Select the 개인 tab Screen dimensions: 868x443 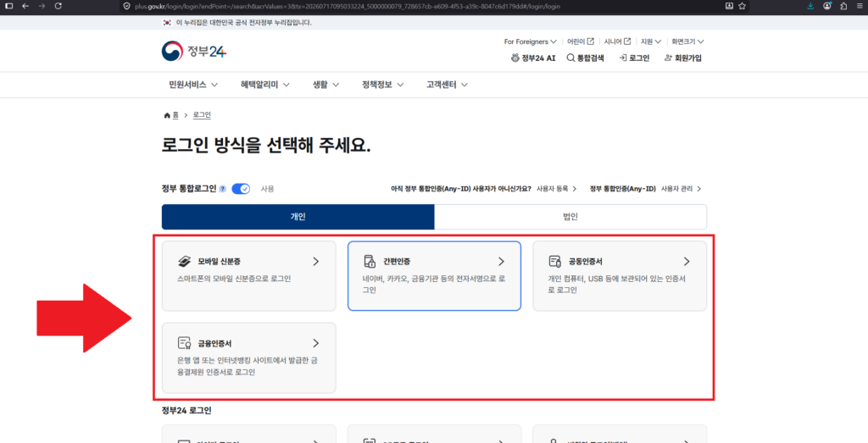298,217
